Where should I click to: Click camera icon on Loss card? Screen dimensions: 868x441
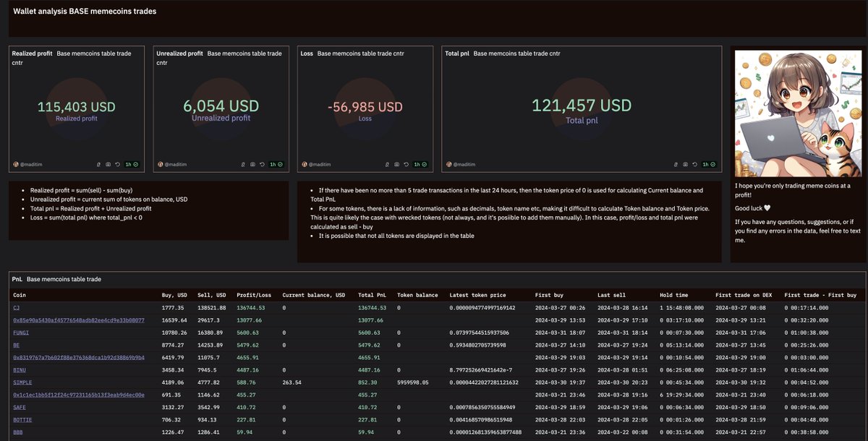pyautogui.click(x=396, y=164)
